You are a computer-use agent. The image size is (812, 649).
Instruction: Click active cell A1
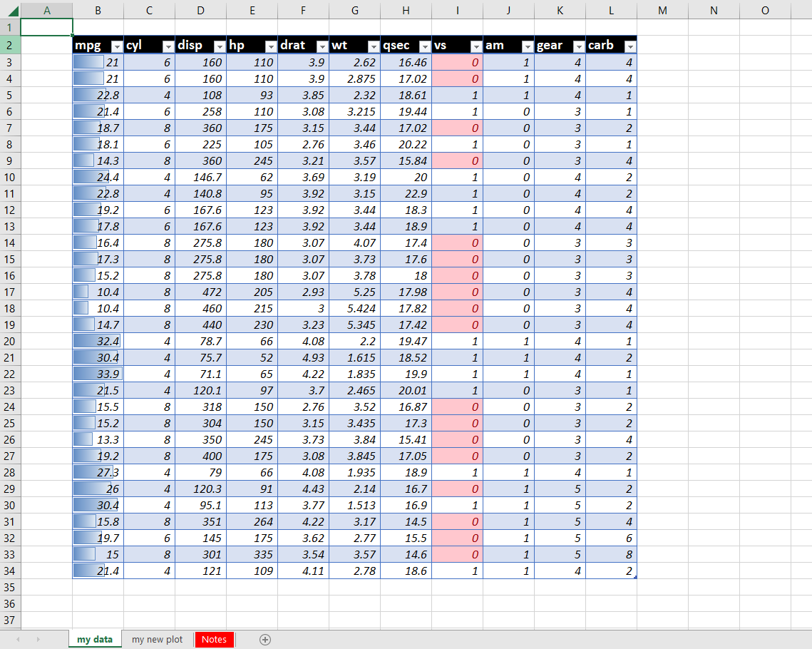pyautogui.click(x=46, y=27)
